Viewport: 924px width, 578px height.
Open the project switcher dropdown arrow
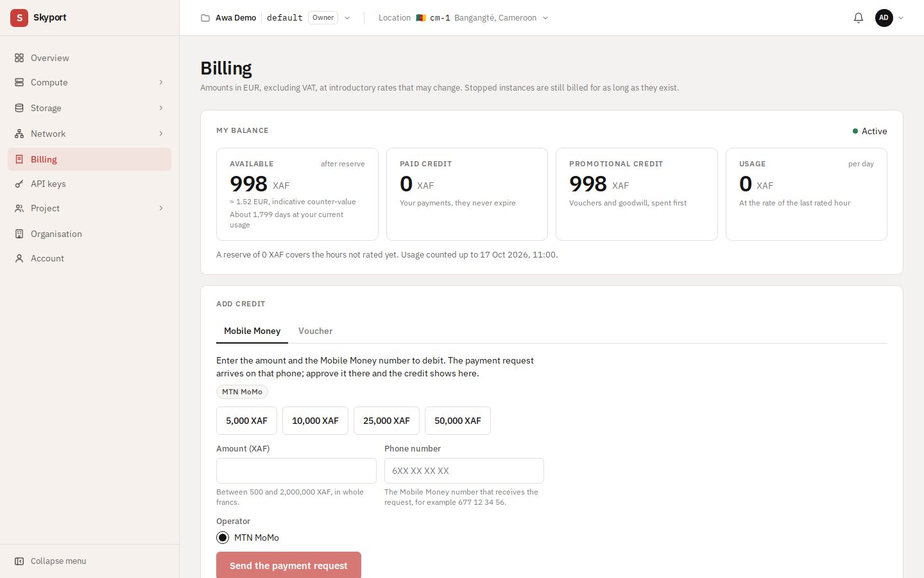pyautogui.click(x=347, y=18)
